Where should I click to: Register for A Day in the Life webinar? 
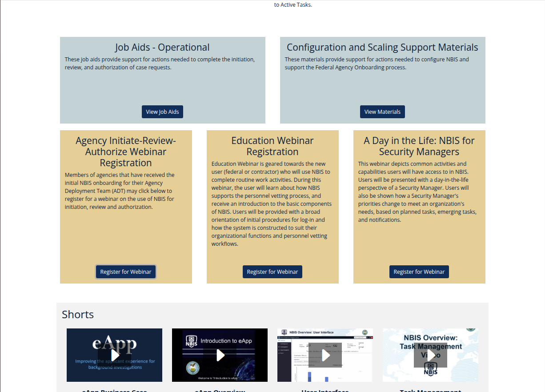tap(419, 272)
